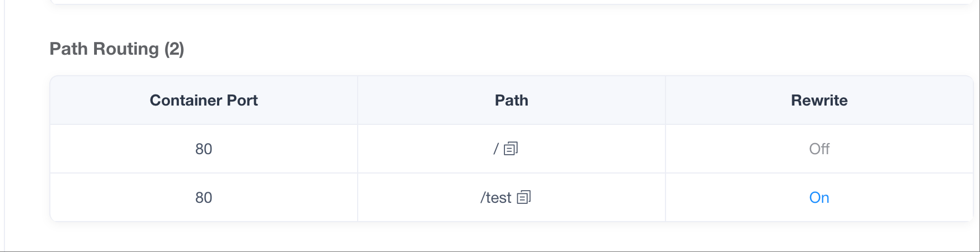Click the letter "n" of blue "On"

825,198
